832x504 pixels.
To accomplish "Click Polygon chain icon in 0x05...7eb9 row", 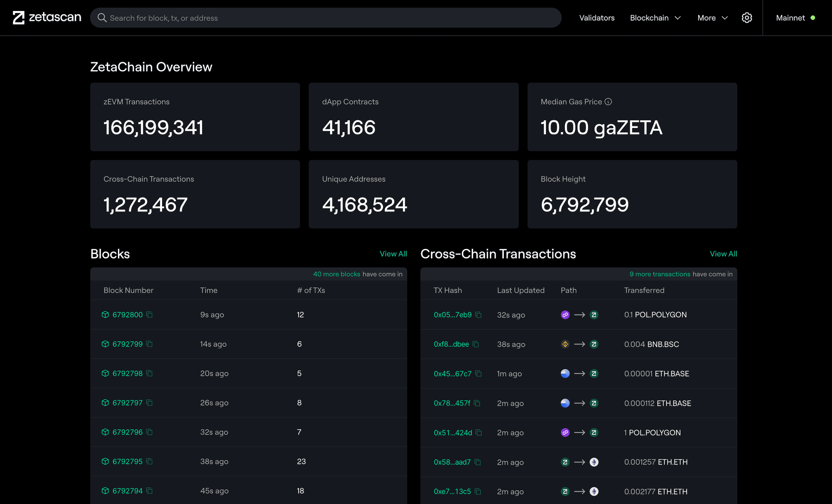I will 565,315.
